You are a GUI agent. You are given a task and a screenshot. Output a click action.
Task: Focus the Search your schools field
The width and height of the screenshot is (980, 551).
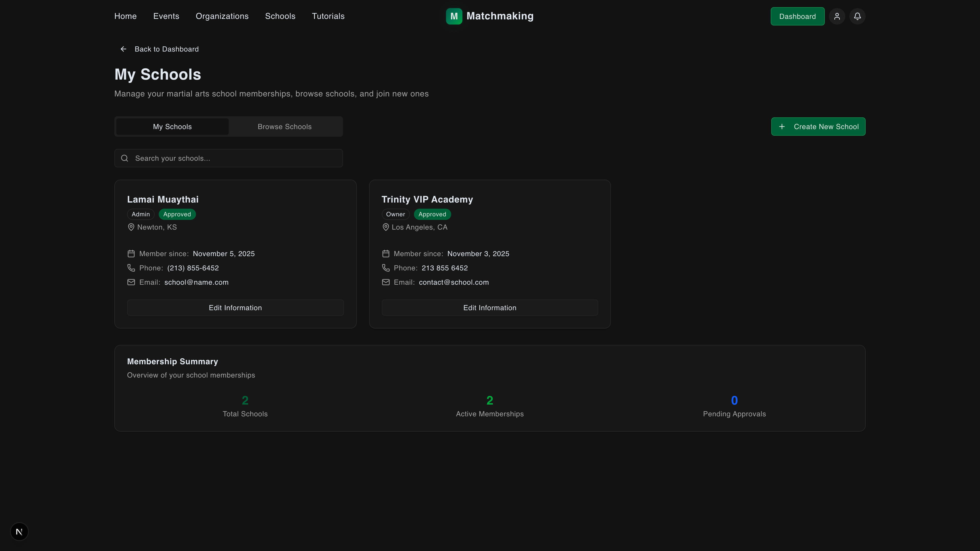(229, 158)
